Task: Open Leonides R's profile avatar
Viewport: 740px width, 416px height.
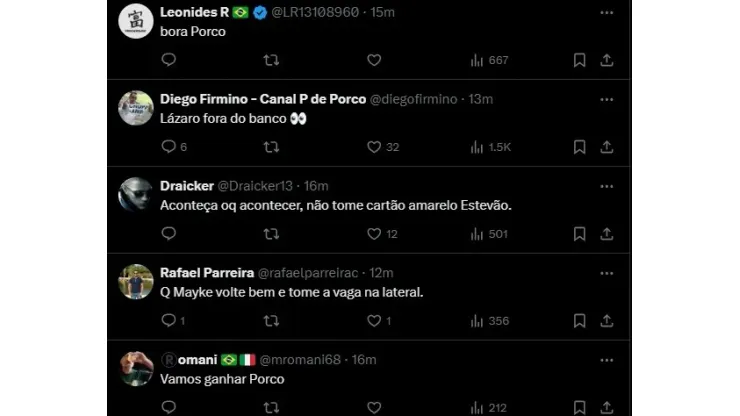Action: tap(136, 21)
